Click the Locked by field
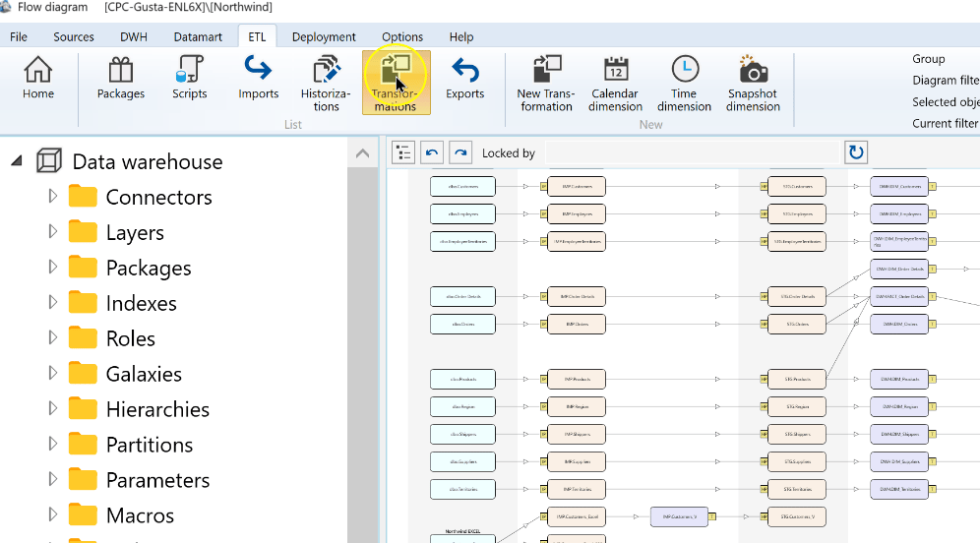Viewport: 980px width, 543px height. click(x=692, y=153)
